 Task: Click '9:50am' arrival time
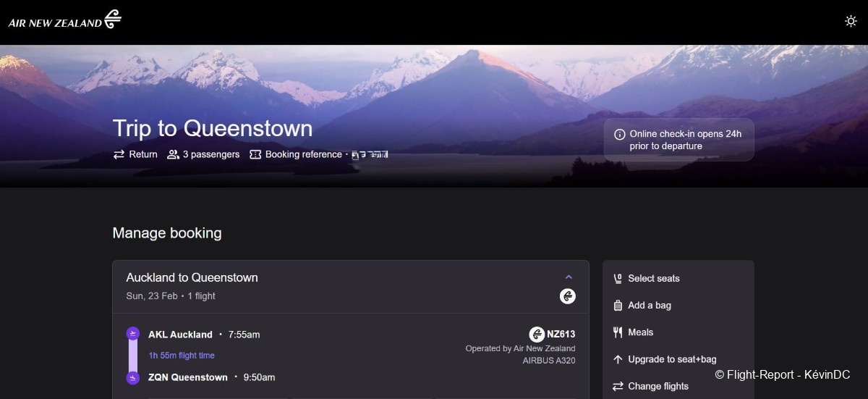(x=259, y=377)
